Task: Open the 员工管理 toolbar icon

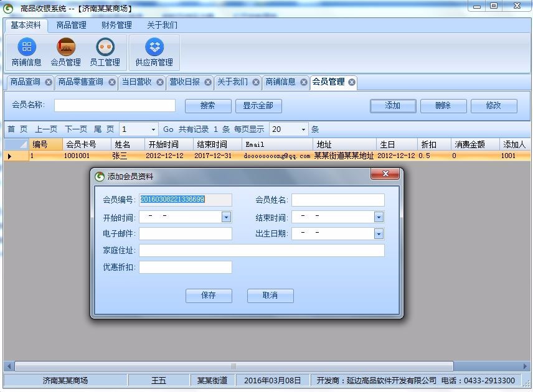Action: [x=105, y=52]
